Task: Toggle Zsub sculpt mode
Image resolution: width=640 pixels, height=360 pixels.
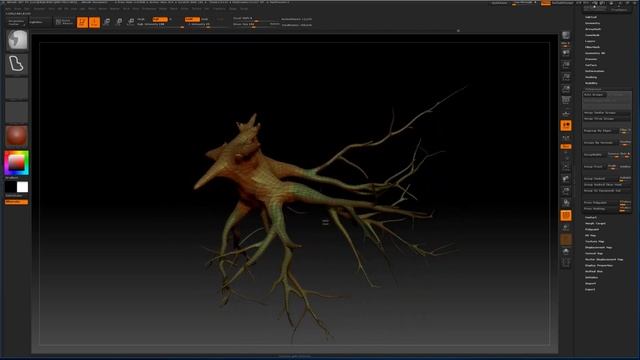Action: click(x=205, y=19)
